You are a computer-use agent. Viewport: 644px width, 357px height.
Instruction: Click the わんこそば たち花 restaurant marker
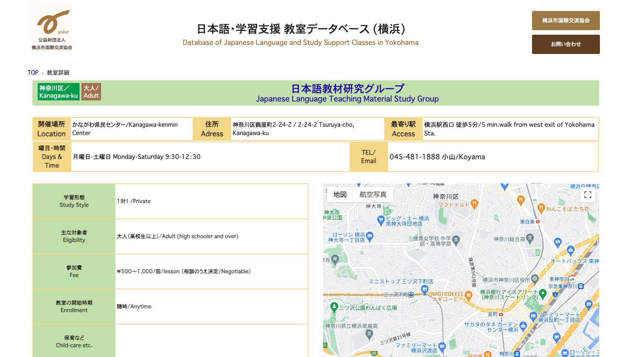541,208
